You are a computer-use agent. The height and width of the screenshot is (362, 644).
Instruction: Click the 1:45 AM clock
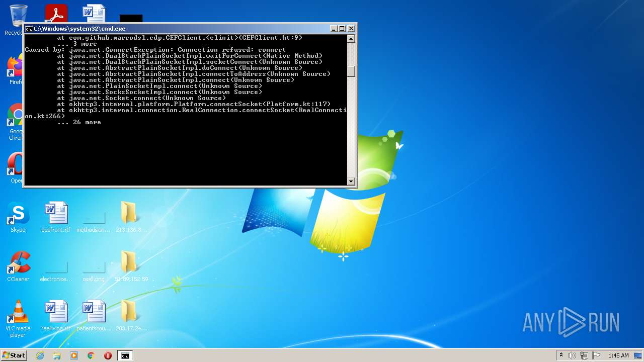click(x=618, y=355)
